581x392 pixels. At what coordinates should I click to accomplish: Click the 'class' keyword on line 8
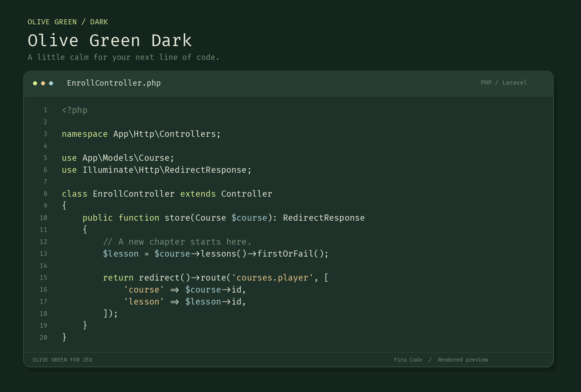(x=74, y=194)
